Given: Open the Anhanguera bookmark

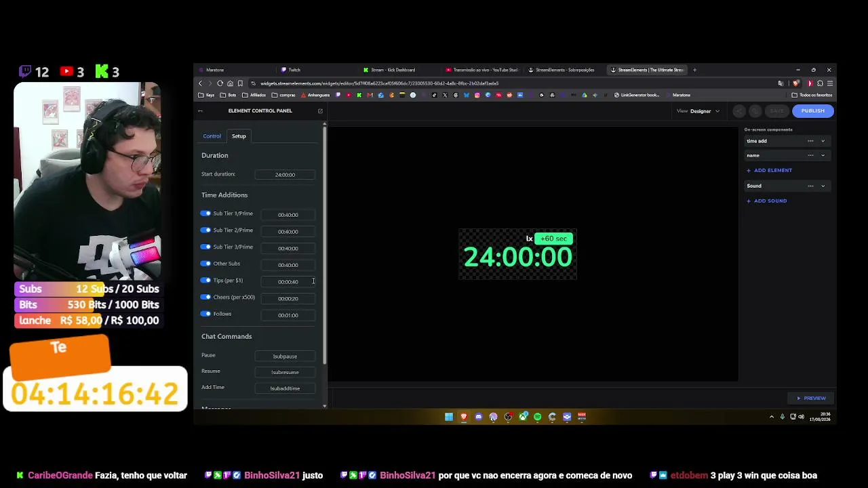Looking at the screenshot, I should pos(315,95).
